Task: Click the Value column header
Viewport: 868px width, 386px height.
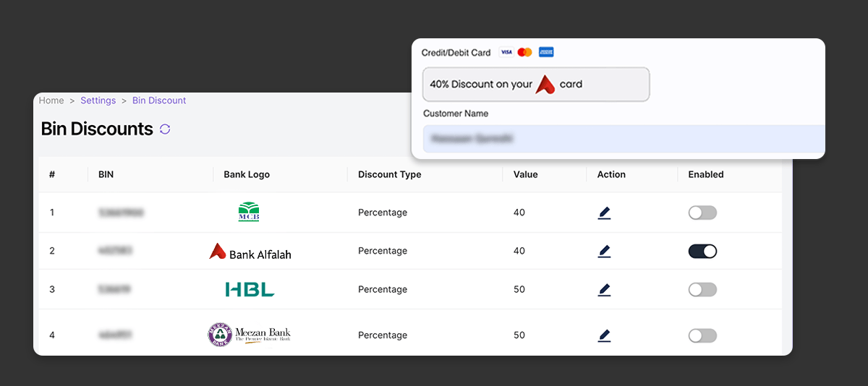Action: pos(525,174)
